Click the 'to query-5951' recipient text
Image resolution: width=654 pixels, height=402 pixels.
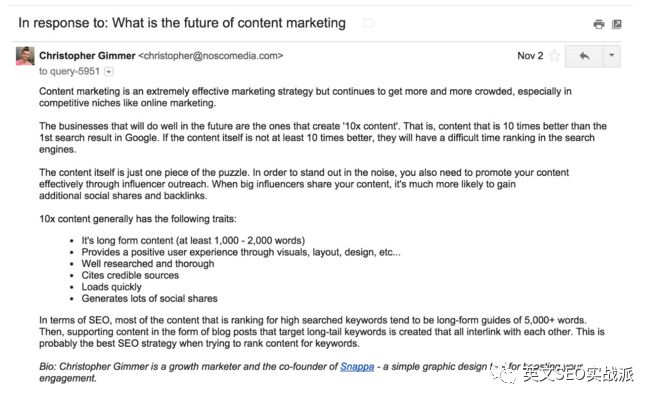click(69, 72)
